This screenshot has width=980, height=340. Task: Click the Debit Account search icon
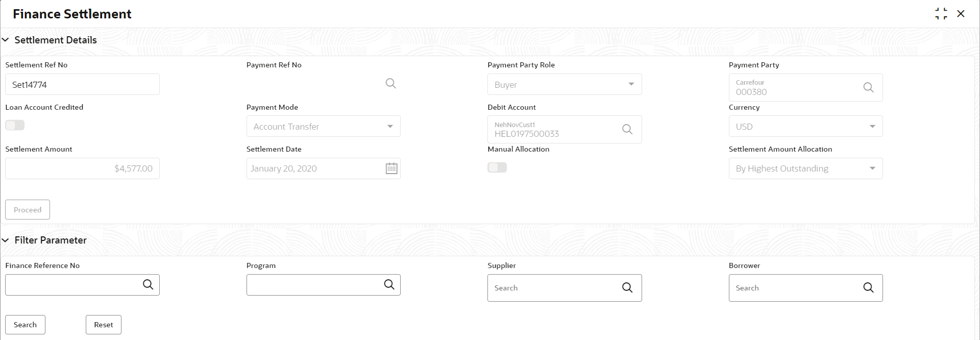627,130
